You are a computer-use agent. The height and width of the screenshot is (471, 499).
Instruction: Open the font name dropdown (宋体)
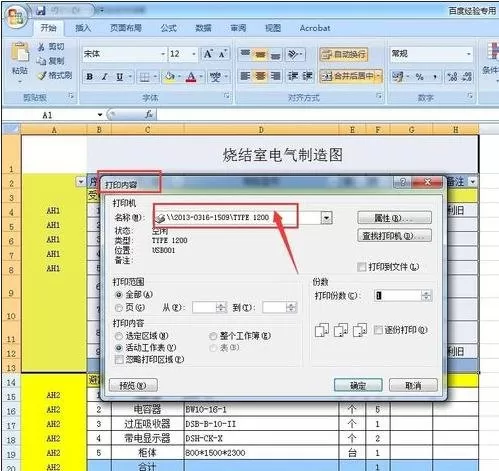[x=163, y=54]
